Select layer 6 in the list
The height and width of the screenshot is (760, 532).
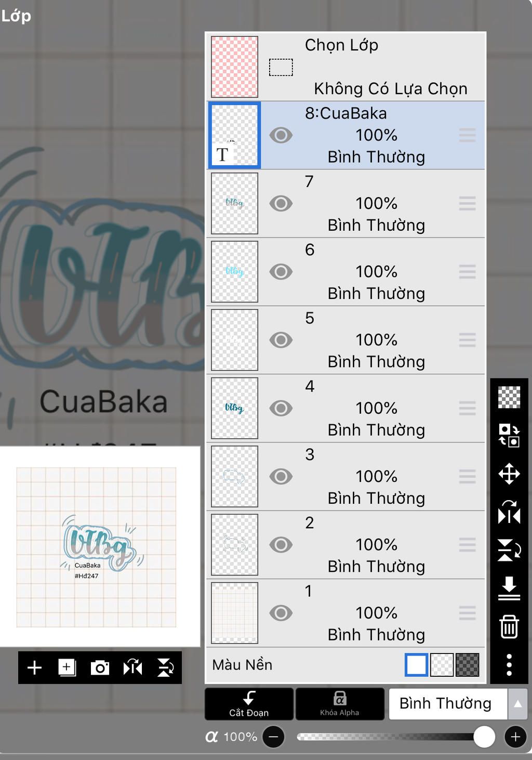(345, 271)
